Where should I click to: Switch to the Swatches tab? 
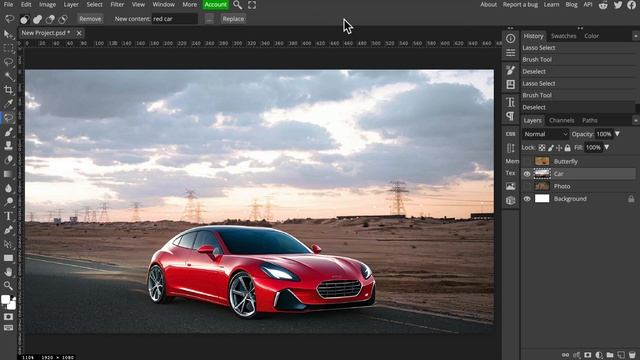(564, 36)
